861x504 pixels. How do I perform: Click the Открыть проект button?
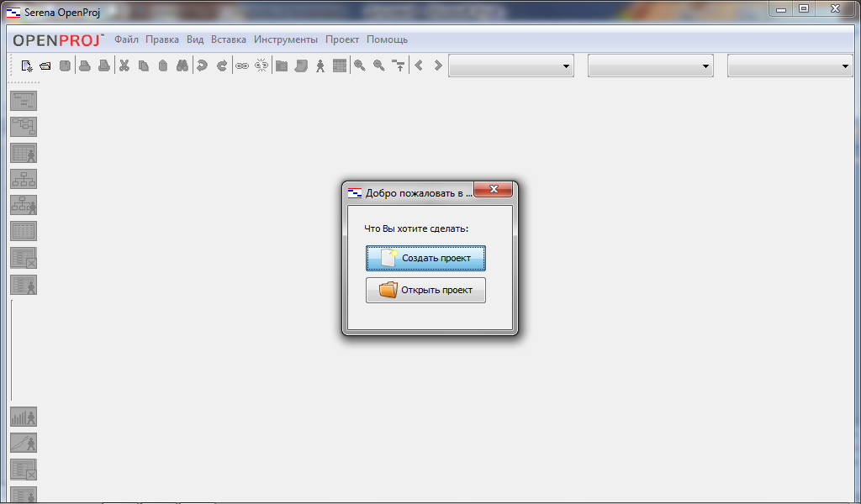coord(425,290)
